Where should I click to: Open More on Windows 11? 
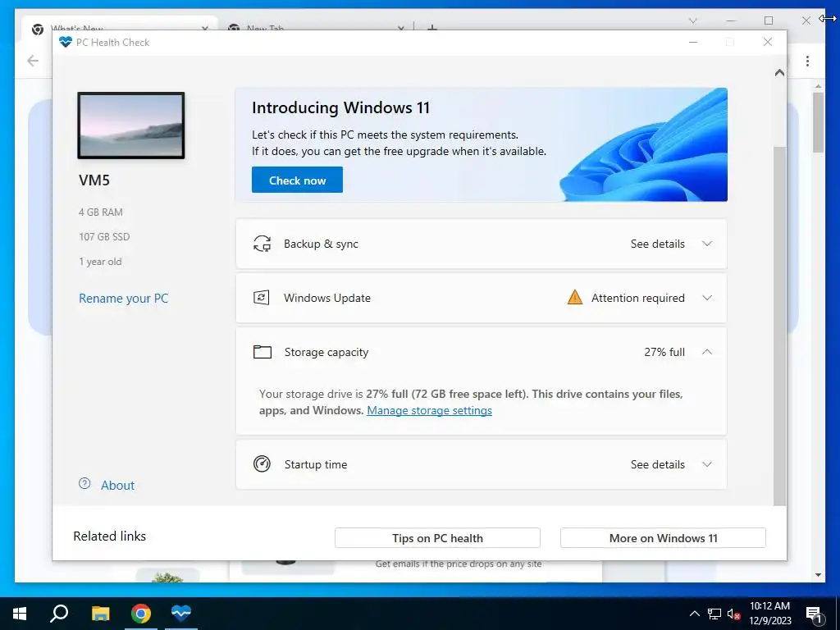click(663, 538)
